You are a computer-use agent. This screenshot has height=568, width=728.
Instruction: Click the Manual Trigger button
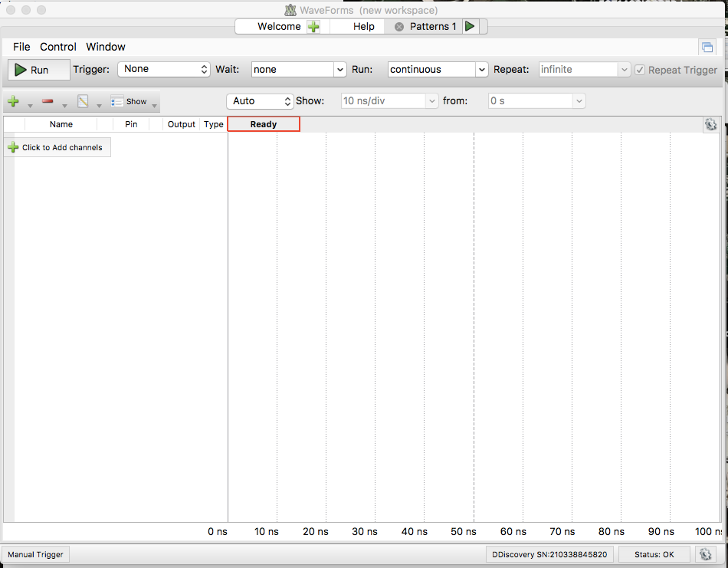click(35, 554)
